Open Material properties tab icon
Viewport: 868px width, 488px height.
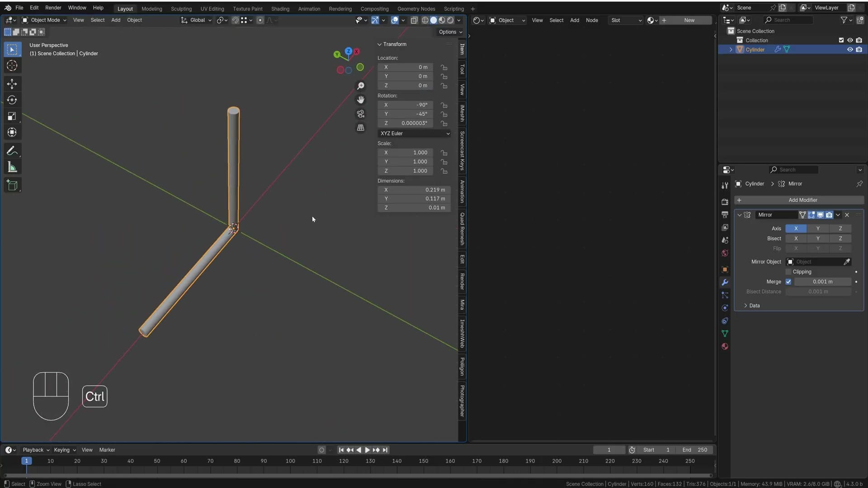tap(725, 347)
